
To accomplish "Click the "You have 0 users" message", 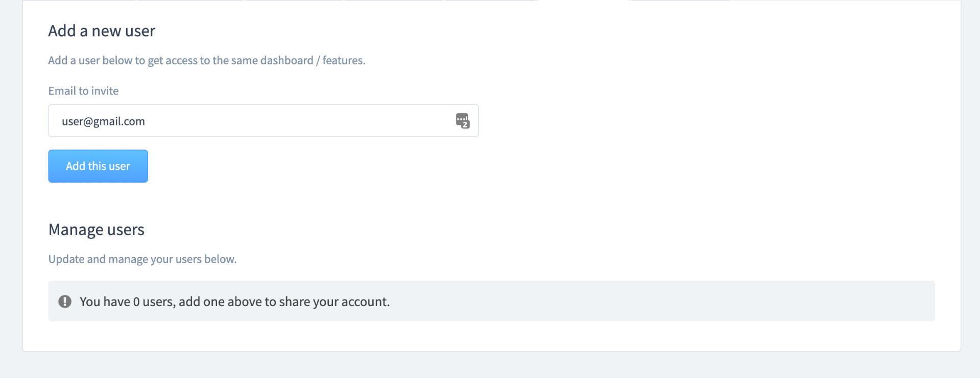I will [234, 302].
